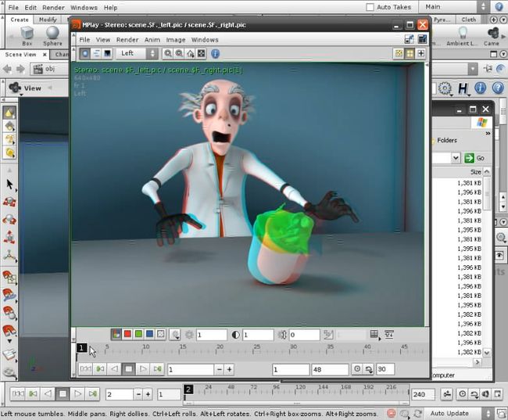Toggle MPlay realtime playback clock button
The width and height of the screenshot is (508, 420).
point(357,369)
